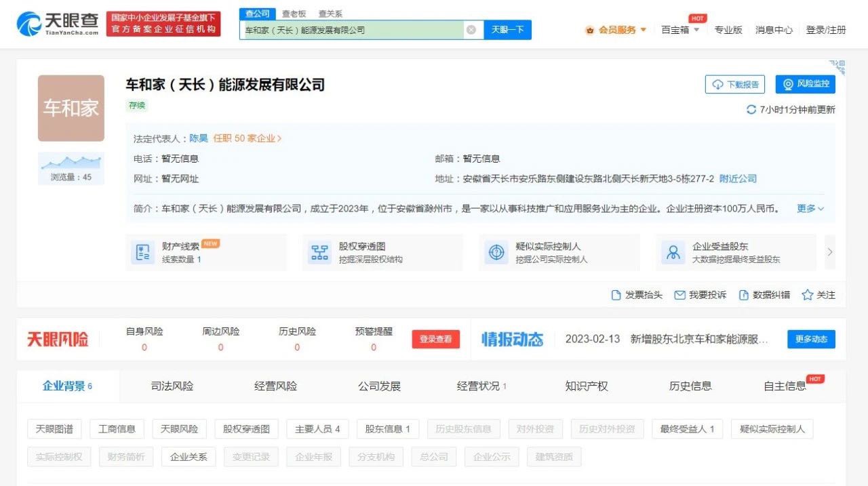Viewport: 868px width, 486px height.
Task: Click the 风险监控 button
Action: (806, 84)
